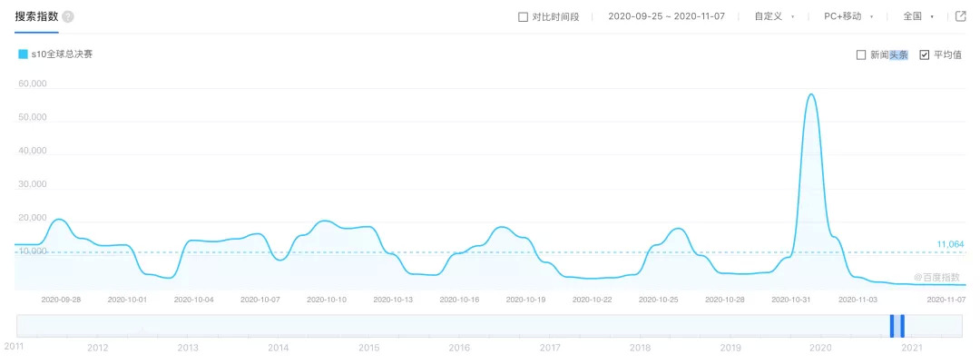
Task: Expand the PC+移动 device dropdown
Action: tap(848, 16)
